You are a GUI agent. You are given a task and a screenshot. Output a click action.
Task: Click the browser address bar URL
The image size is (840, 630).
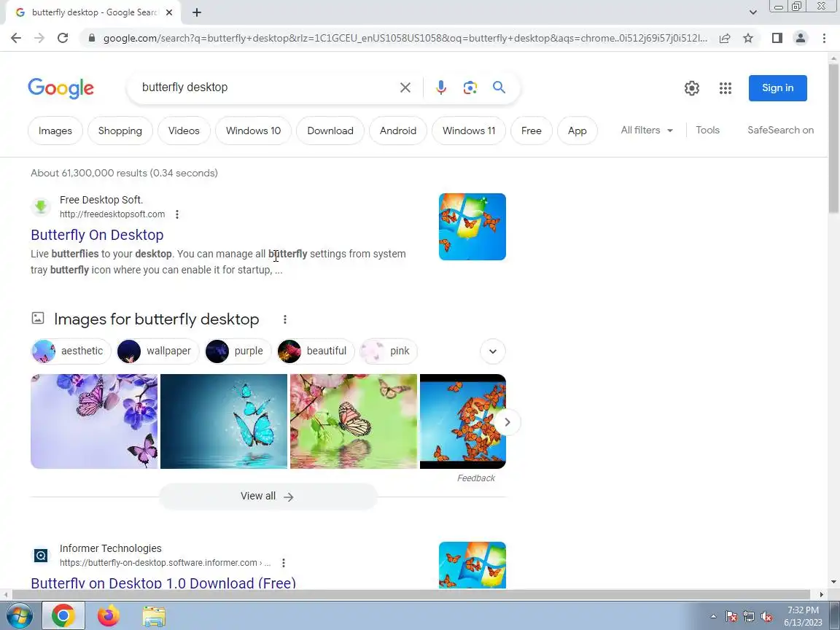pos(405,38)
